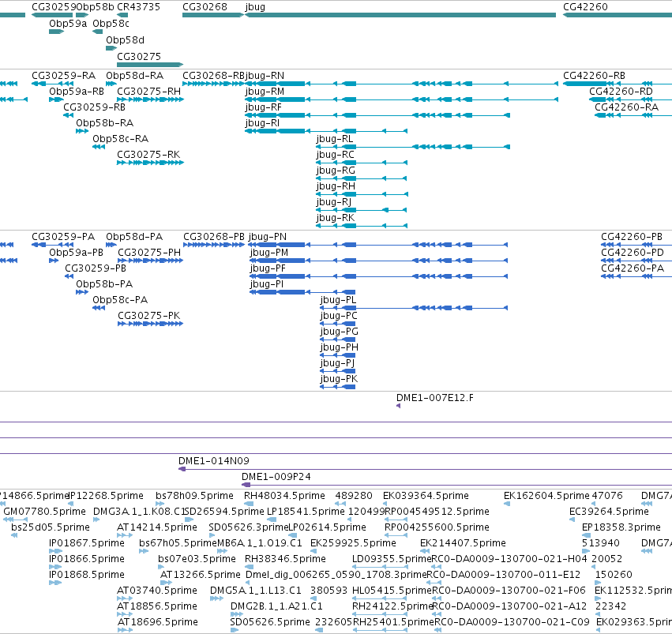Select the DME1-014N09 clone label
Image resolution: width=672 pixels, height=634 pixels.
point(214,461)
